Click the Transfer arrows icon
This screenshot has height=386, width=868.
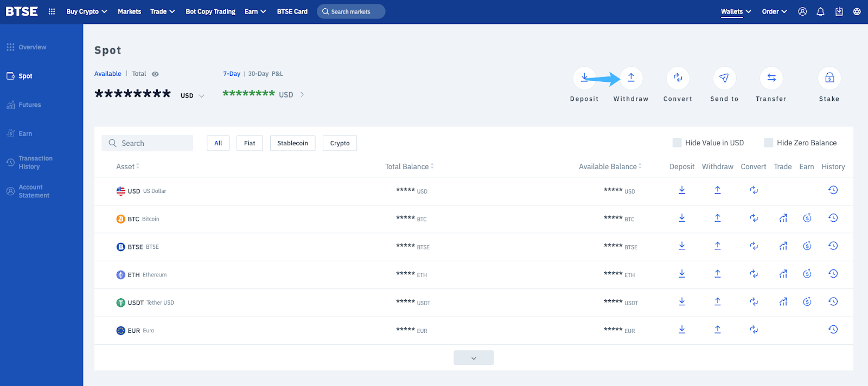(771, 78)
